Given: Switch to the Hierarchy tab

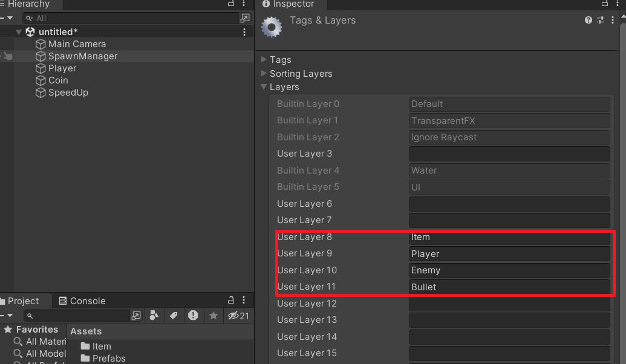Looking at the screenshot, I should pos(28,4).
